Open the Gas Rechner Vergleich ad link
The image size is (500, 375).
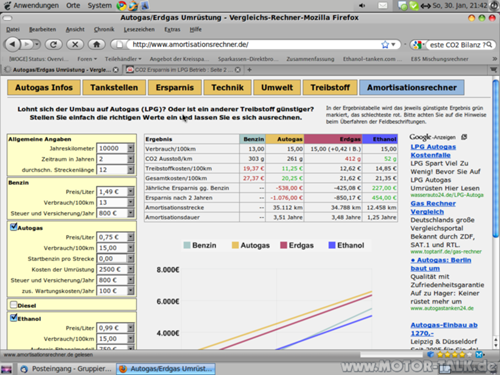433,207
